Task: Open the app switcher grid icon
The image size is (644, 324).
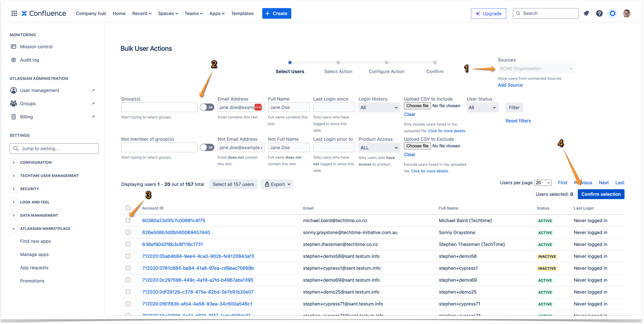Action: 14,13
